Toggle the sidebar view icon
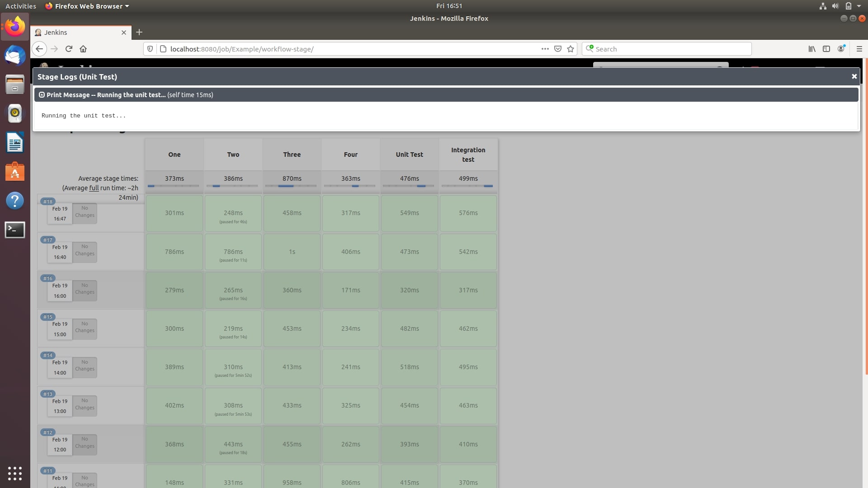868x488 pixels. (x=826, y=49)
